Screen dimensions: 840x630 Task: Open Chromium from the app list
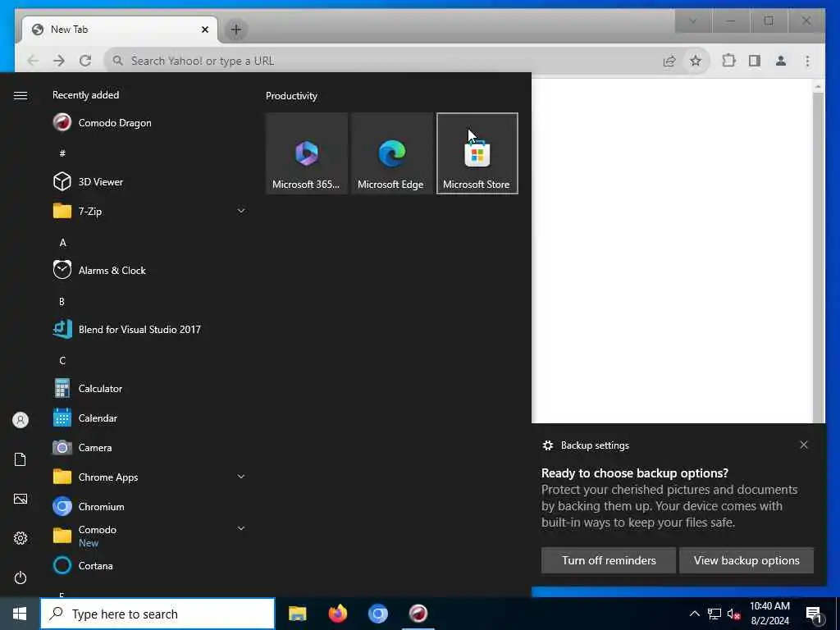[x=89, y=506]
